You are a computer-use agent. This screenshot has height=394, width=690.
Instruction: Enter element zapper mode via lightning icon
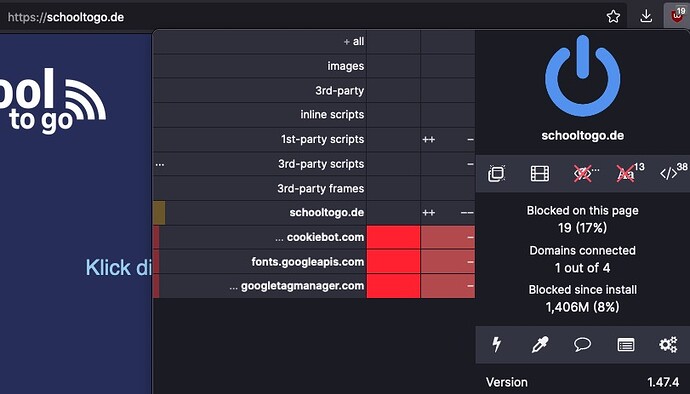click(496, 344)
